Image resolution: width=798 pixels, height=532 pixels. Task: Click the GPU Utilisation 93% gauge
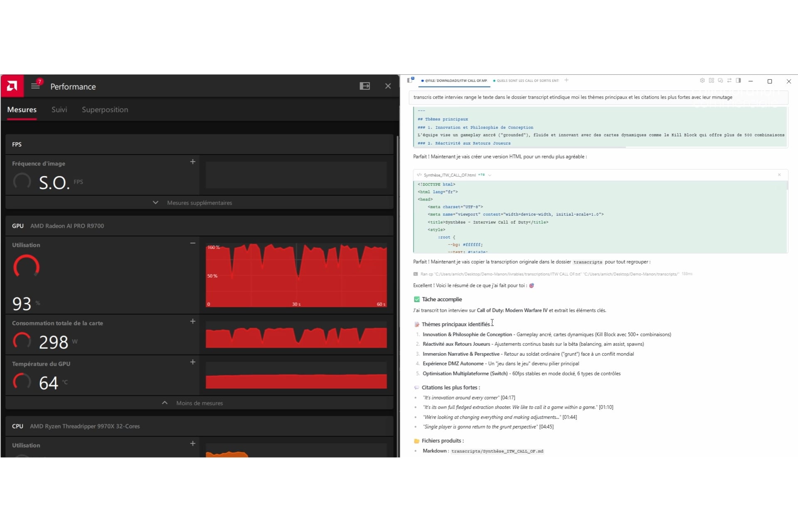[27, 267]
